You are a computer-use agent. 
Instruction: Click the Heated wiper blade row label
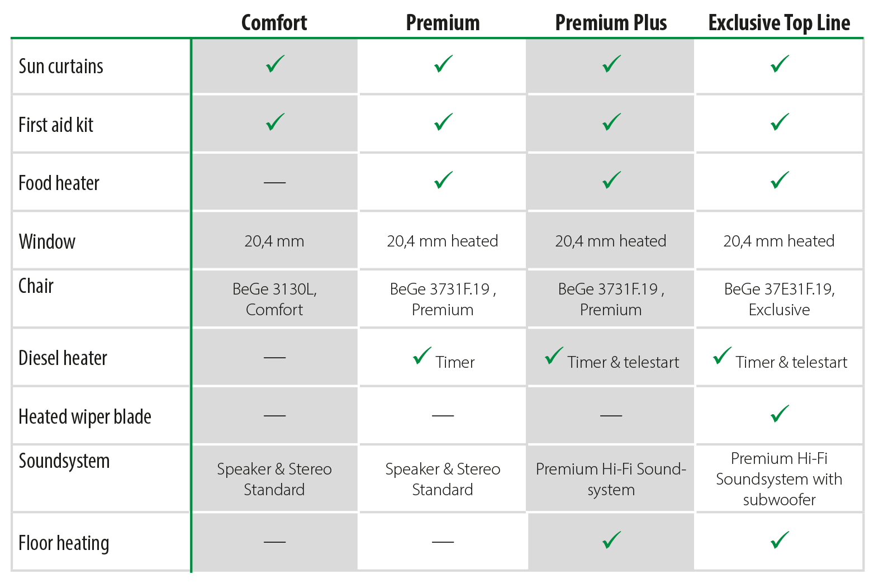tap(85, 417)
